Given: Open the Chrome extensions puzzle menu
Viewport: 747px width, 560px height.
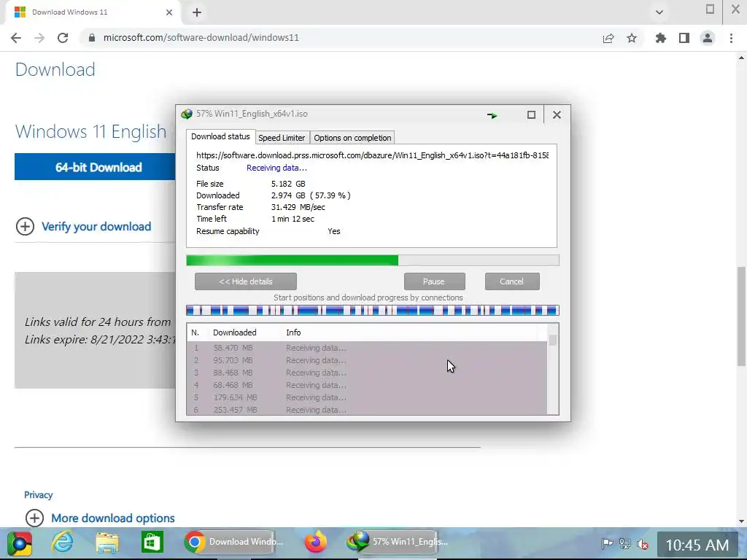Looking at the screenshot, I should (661, 38).
